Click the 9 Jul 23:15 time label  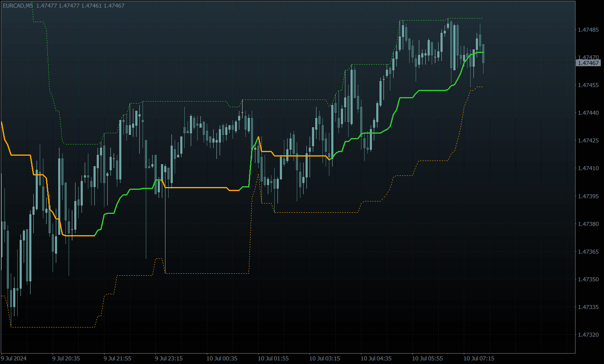coord(169,358)
